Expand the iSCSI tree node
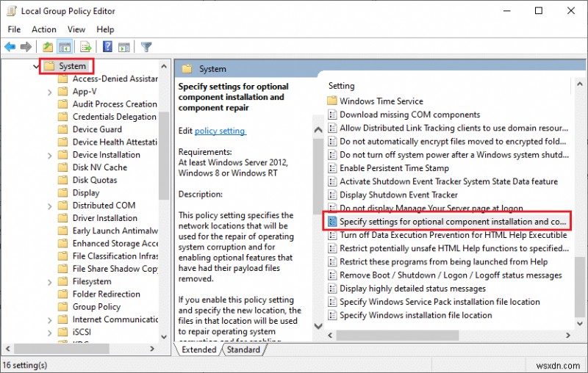Screen dimensions: 588x373 (x=49, y=332)
